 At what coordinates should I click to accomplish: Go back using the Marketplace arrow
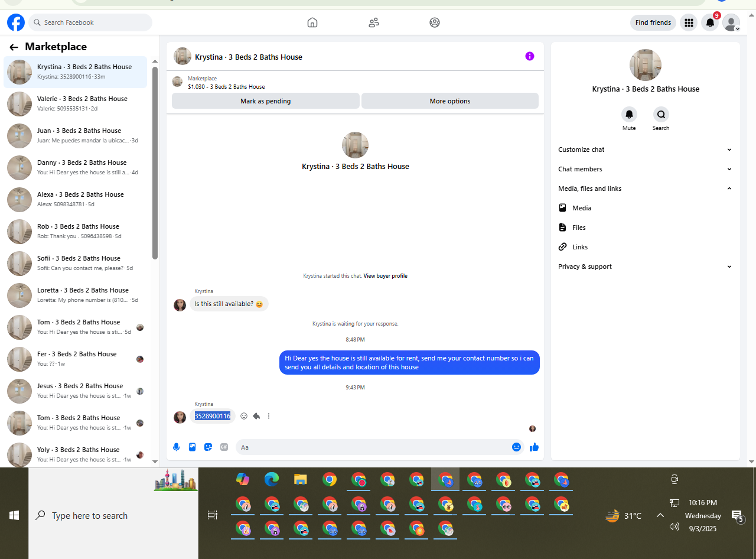point(14,47)
